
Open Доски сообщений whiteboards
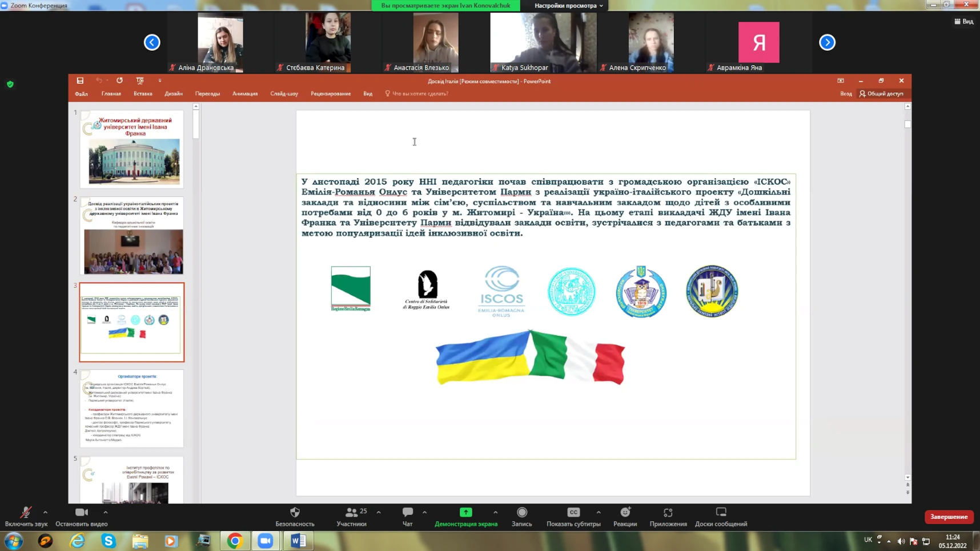721,516
